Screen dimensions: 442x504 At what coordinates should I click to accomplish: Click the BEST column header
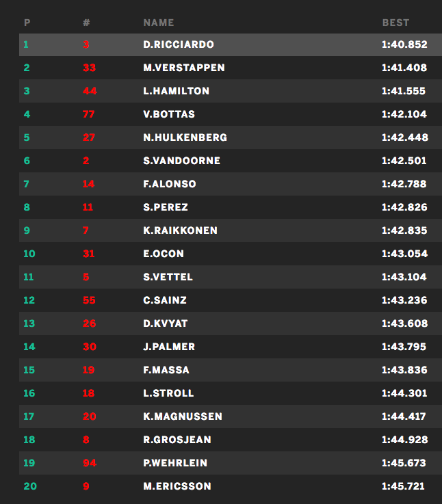pos(395,23)
